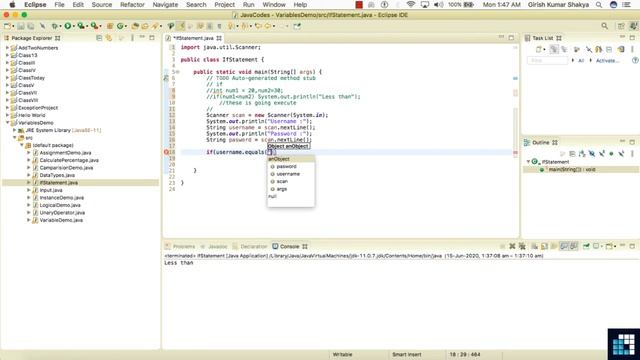Click Hide Fields icon in Outline toolbar

[592, 153]
